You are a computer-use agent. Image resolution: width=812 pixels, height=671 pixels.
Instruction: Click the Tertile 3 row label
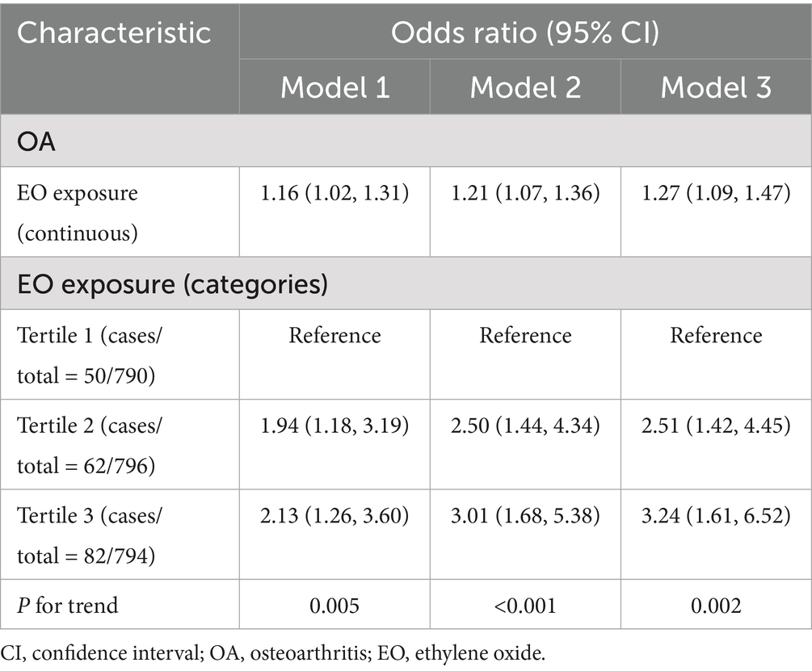(x=92, y=533)
